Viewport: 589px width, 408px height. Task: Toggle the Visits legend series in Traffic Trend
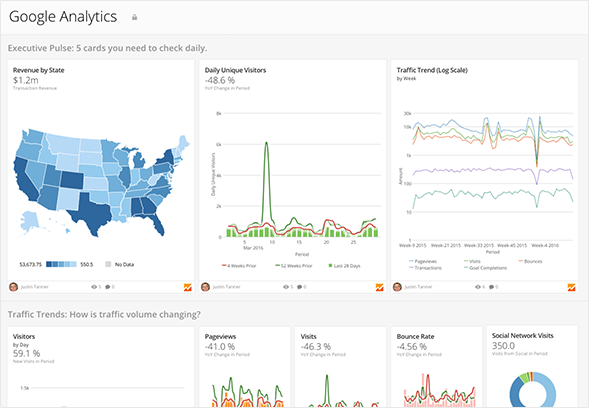[473, 261]
